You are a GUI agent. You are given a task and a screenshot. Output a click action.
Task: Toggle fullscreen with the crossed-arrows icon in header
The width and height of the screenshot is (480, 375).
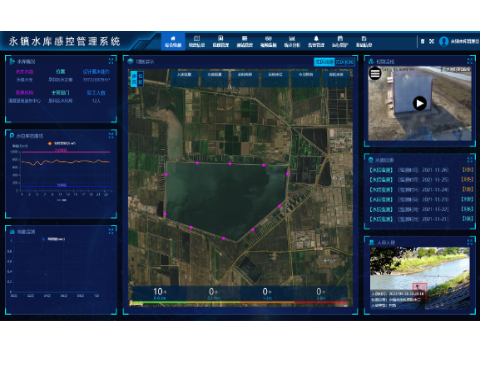pos(432,41)
